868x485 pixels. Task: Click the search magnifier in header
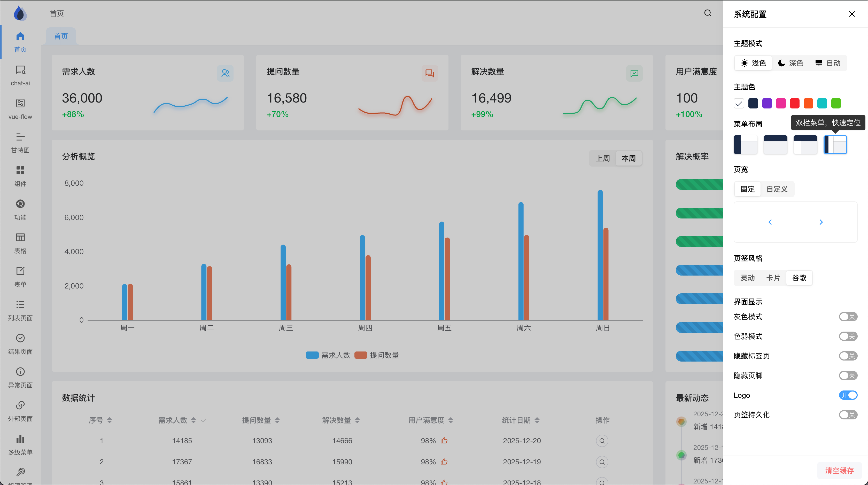[x=708, y=13]
